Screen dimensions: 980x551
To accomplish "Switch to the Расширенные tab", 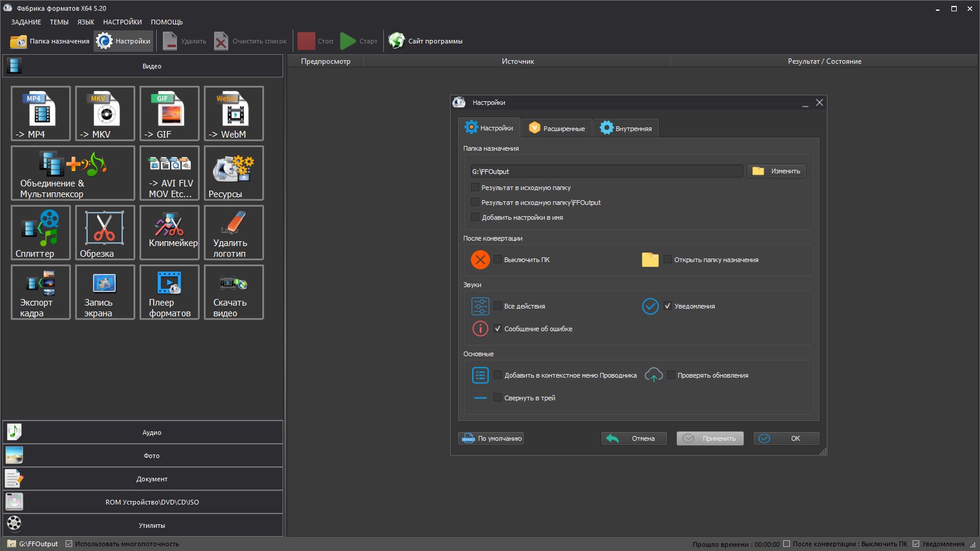I will click(x=557, y=128).
